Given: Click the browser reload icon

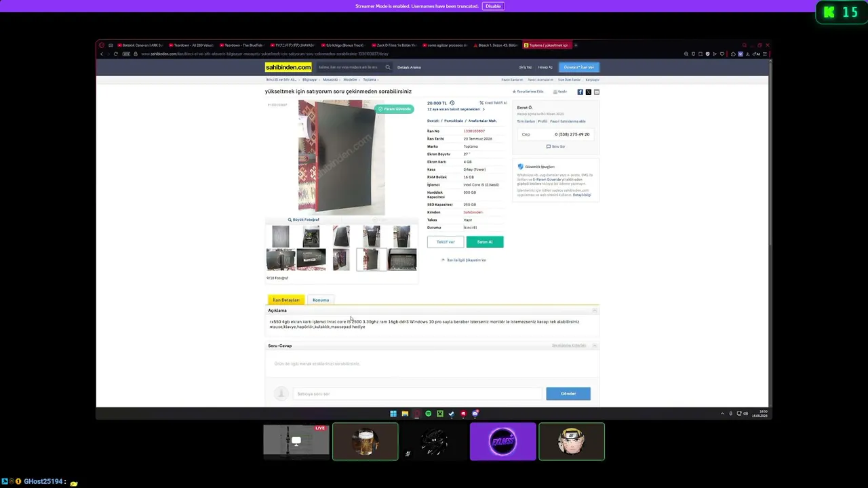Looking at the screenshot, I should [x=116, y=54].
